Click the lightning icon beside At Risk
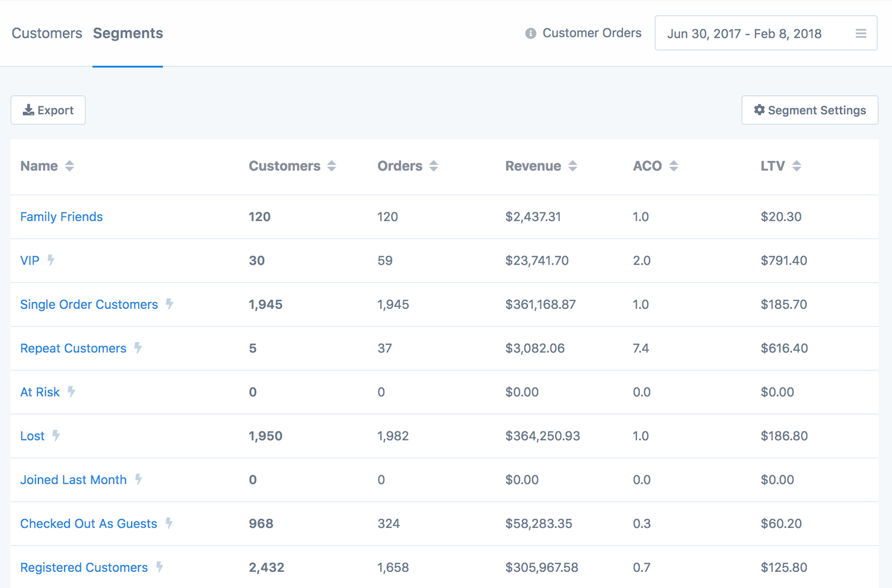 click(x=71, y=391)
